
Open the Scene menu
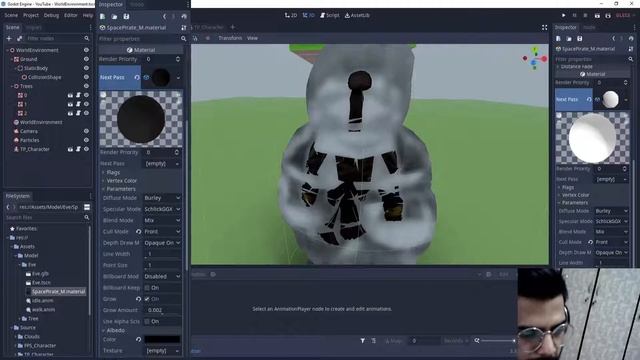(x=11, y=15)
